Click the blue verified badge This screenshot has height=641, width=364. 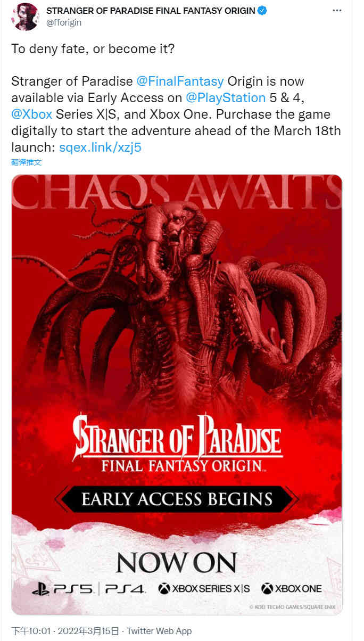coord(263,11)
